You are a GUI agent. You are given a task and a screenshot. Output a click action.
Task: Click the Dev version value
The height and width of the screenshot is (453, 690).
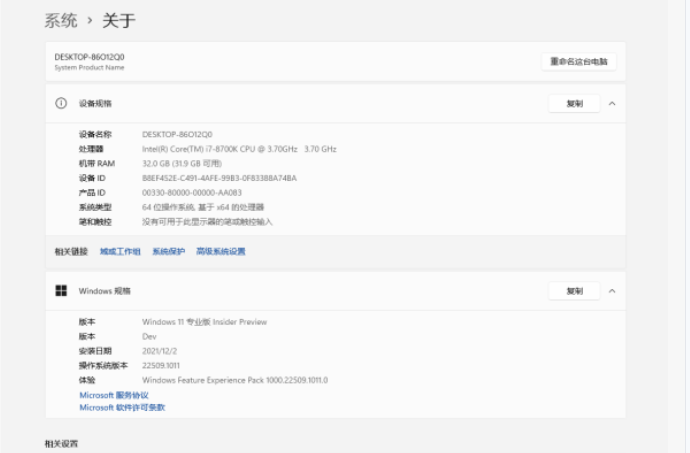[149, 336]
